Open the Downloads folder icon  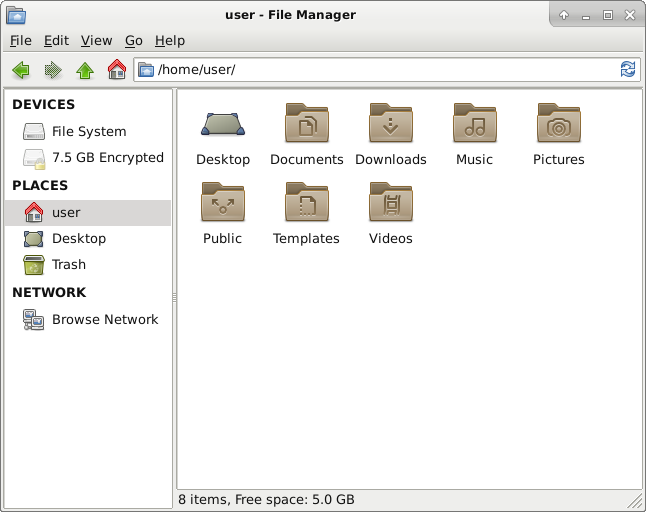click(x=391, y=123)
